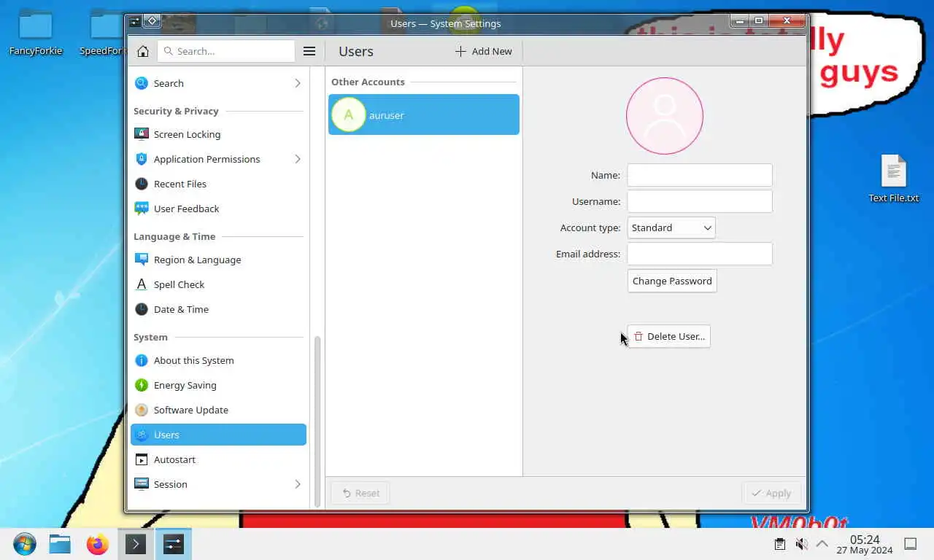Launch Dolphin file manager from taskbar
This screenshot has height=560, width=934.
pos(60,544)
